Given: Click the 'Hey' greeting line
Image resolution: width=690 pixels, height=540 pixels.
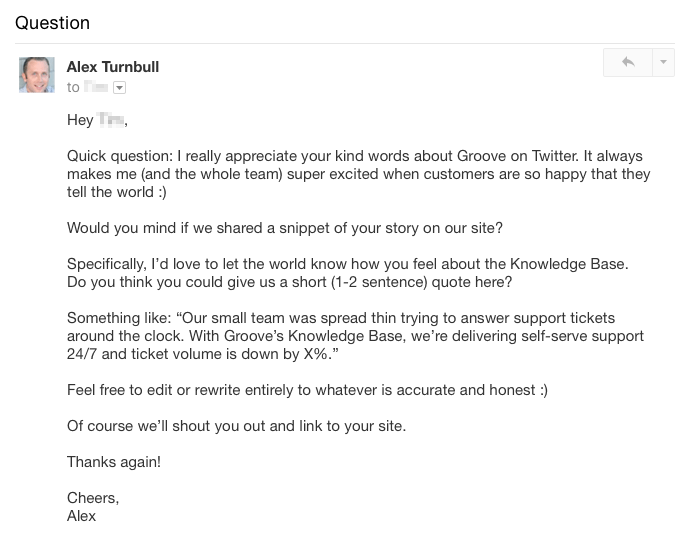Looking at the screenshot, I should pos(97,121).
